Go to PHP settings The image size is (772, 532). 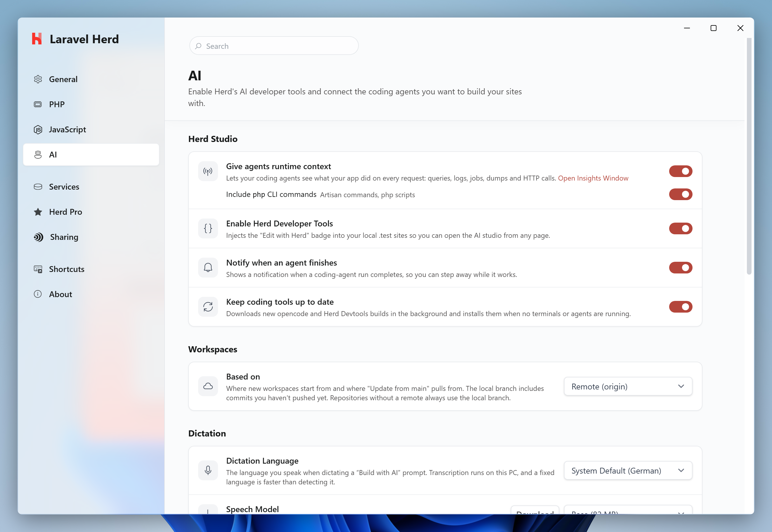coord(91,104)
